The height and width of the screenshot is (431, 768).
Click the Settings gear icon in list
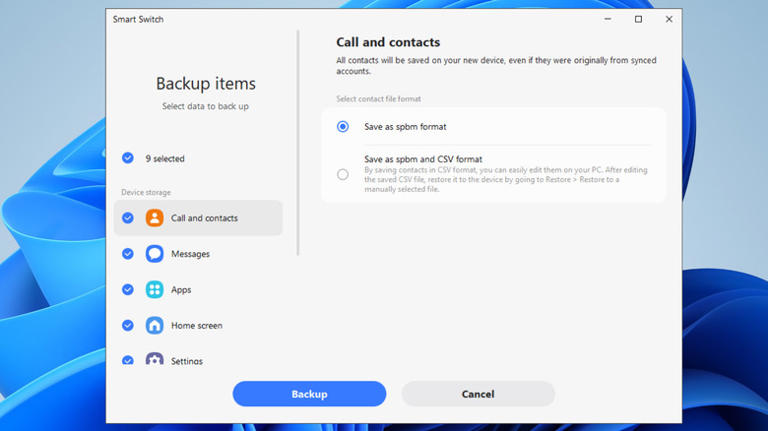click(154, 359)
